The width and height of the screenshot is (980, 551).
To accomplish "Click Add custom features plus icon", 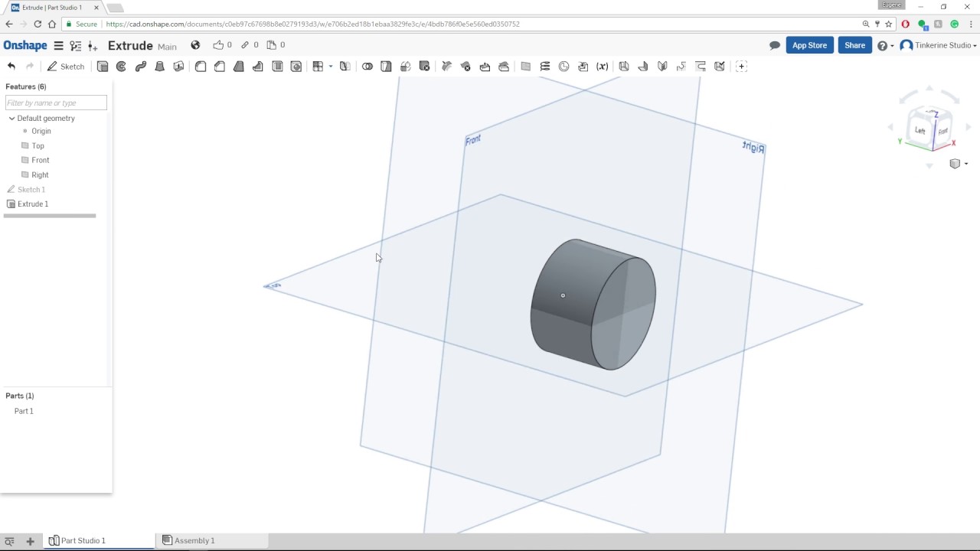I will pos(741,67).
